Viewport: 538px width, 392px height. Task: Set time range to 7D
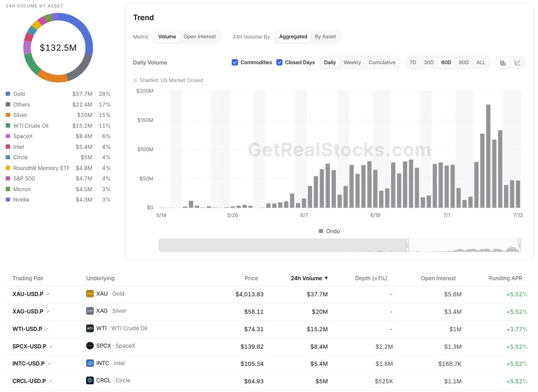(x=413, y=62)
